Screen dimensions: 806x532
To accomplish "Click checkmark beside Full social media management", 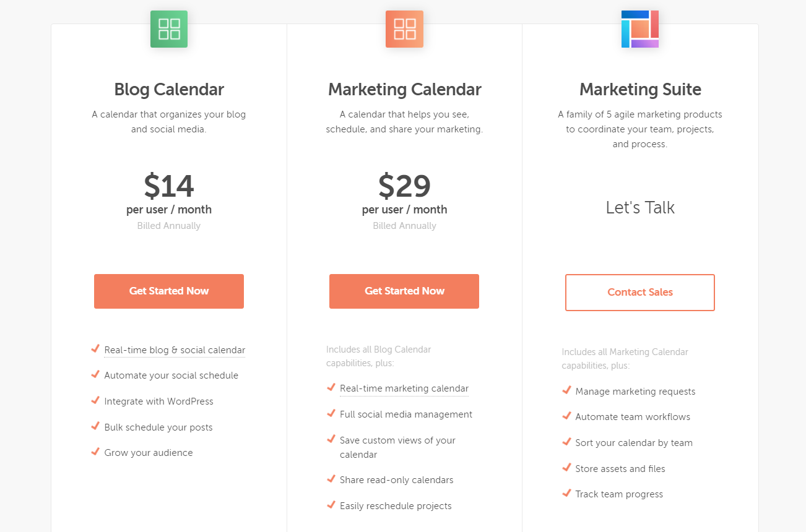I will (x=331, y=413).
